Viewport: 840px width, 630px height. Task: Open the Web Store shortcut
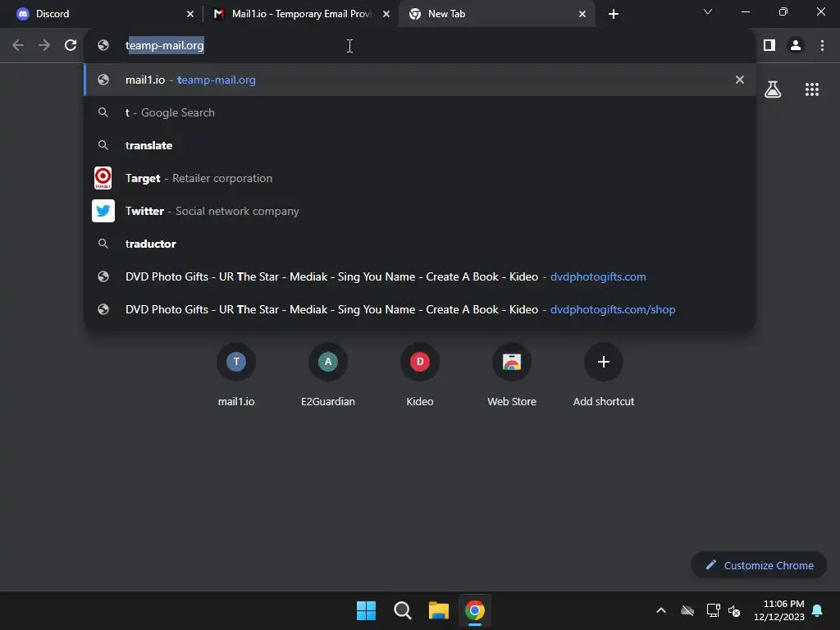click(x=512, y=375)
